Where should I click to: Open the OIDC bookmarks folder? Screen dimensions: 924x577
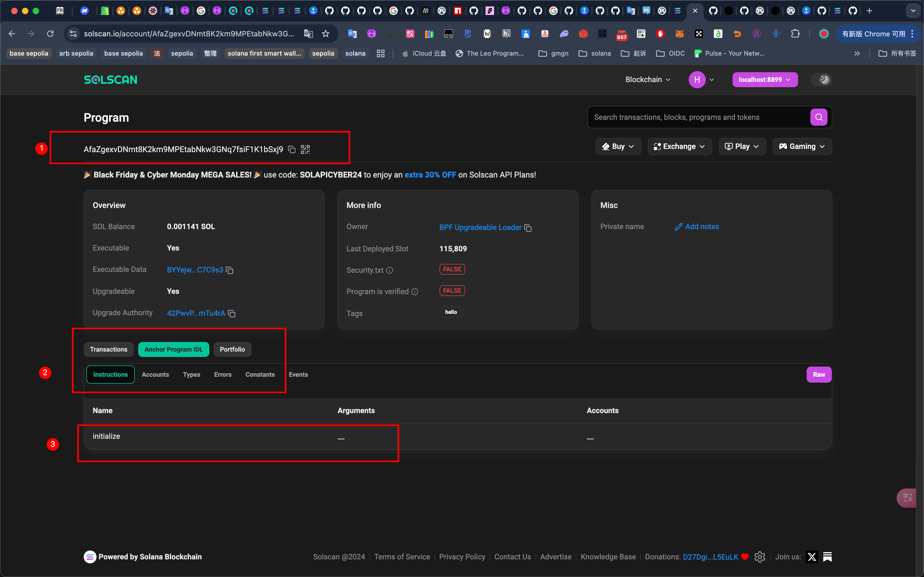click(670, 53)
